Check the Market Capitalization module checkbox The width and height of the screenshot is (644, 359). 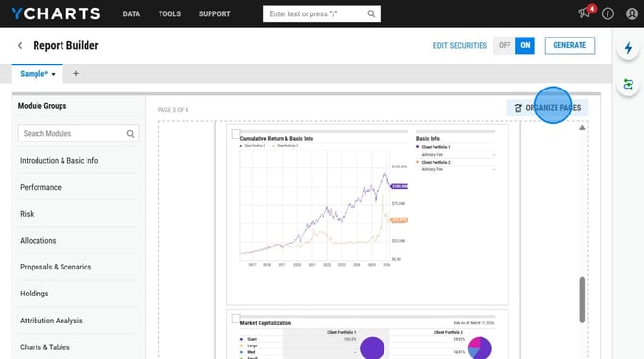(x=235, y=319)
